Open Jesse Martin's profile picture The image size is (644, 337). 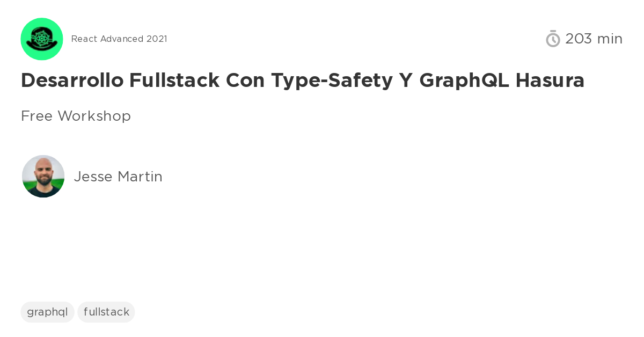pyautogui.click(x=43, y=176)
